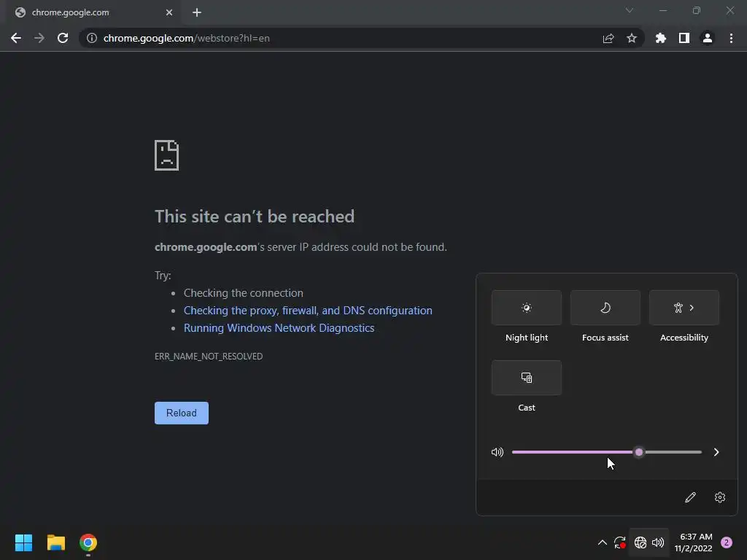This screenshot has height=560, width=747.
Task: Share this page icon in address bar
Action: pyautogui.click(x=608, y=38)
